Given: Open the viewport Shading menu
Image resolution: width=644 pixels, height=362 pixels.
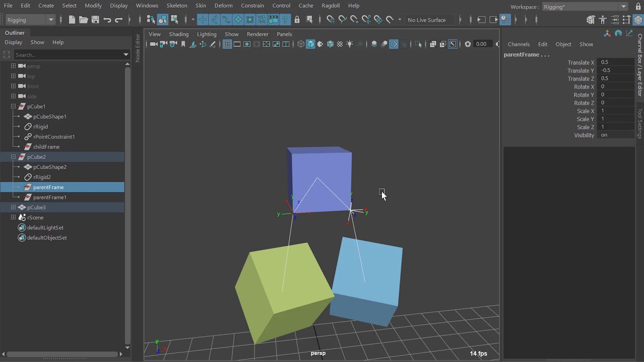Looking at the screenshot, I should click(179, 34).
